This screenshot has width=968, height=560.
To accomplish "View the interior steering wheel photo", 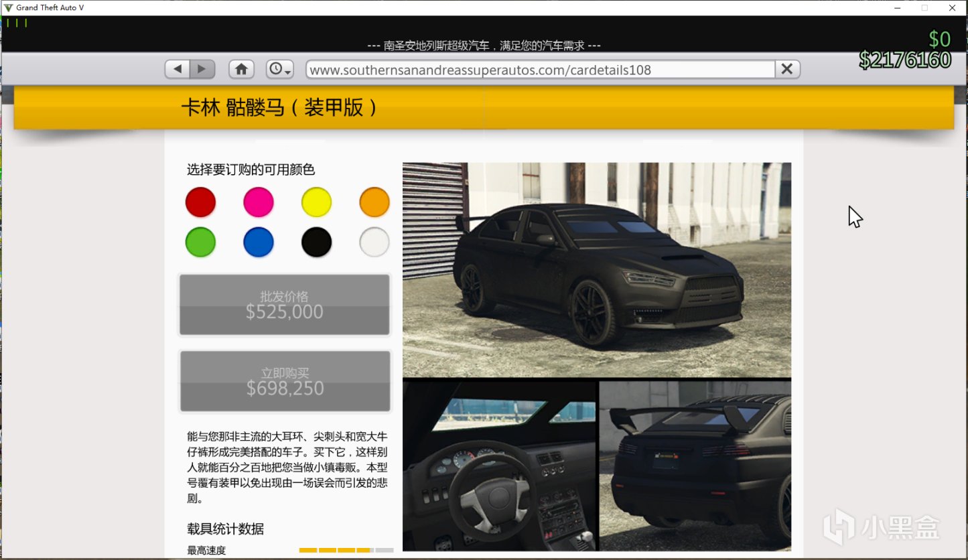I will [499, 466].
